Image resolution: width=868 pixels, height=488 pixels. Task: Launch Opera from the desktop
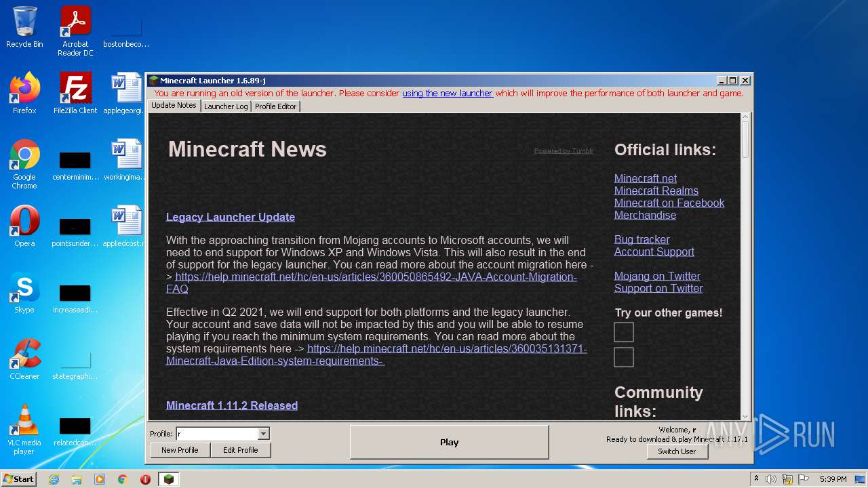click(24, 226)
